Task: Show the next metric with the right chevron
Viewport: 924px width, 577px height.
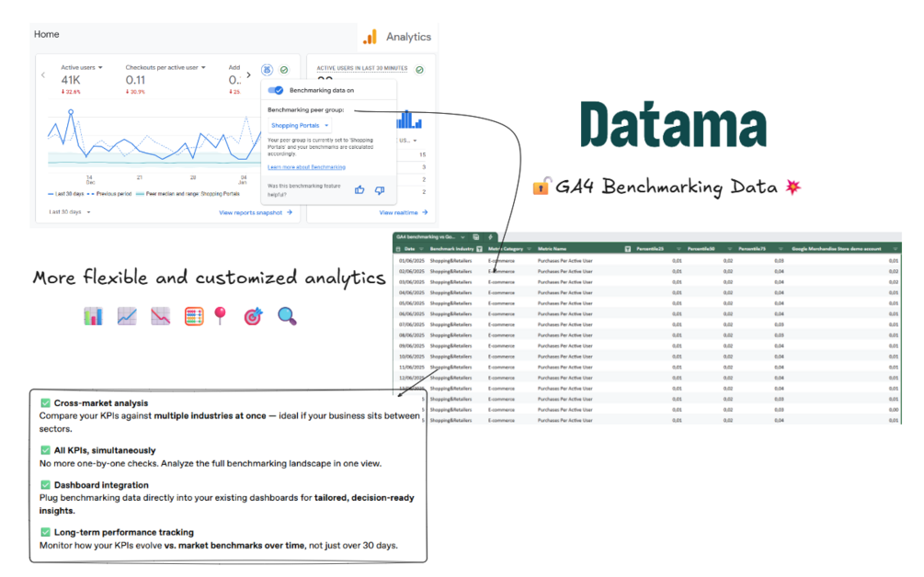Action: point(248,74)
